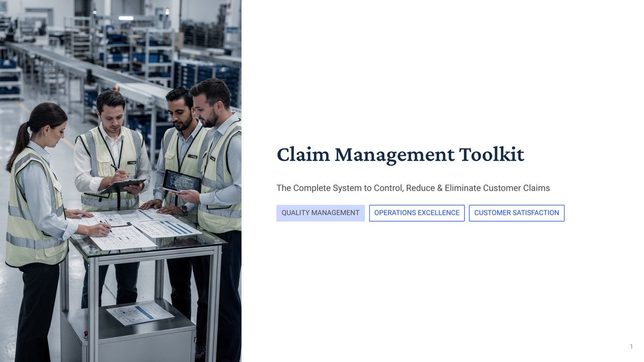Click the small red button on the table leg

[86, 334]
